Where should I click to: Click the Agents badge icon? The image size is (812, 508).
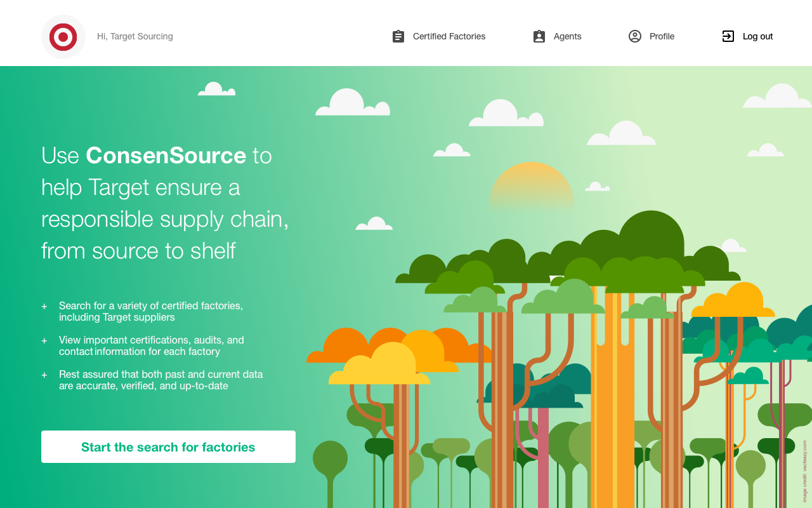click(x=539, y=36)
